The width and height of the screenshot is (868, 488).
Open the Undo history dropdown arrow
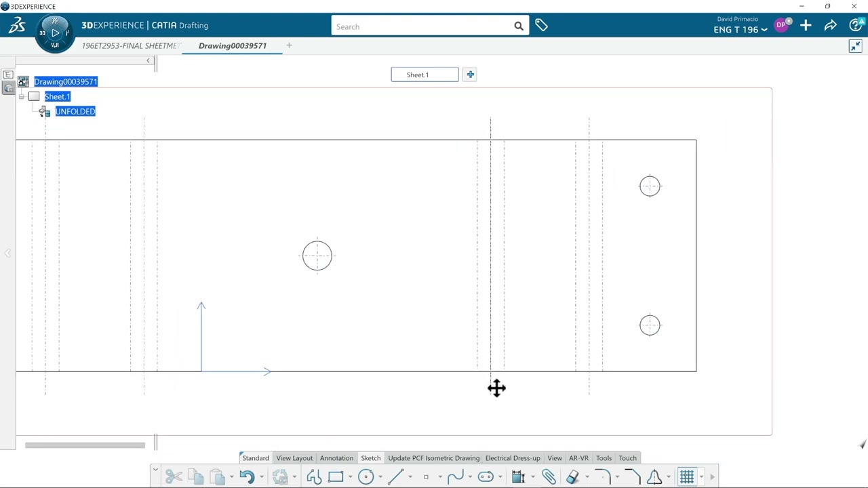click(262, 477)
